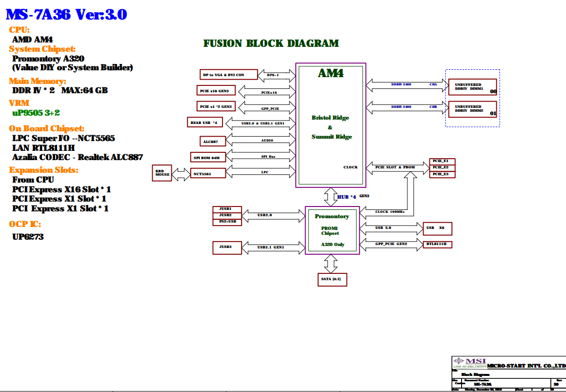Screen dimensions: 566x392
Task: Select the SATA [4:1] box
Action: pyautogui.click(x=332, y=280)
